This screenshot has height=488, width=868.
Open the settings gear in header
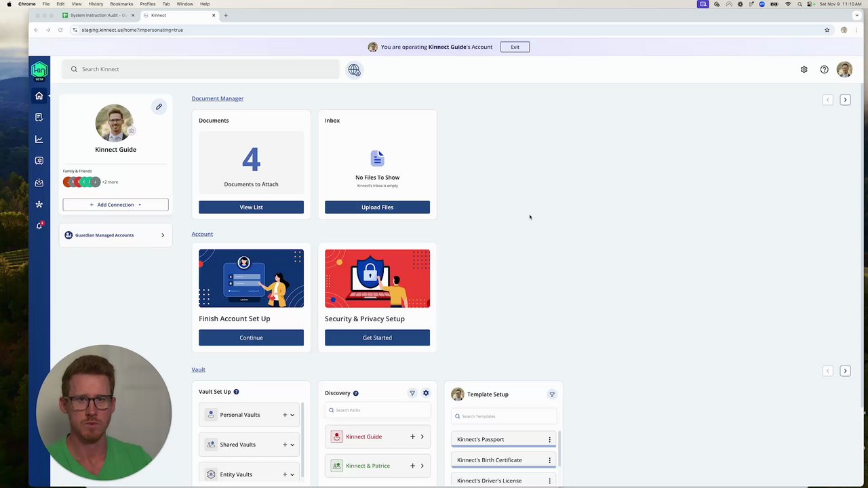(804, 69)
